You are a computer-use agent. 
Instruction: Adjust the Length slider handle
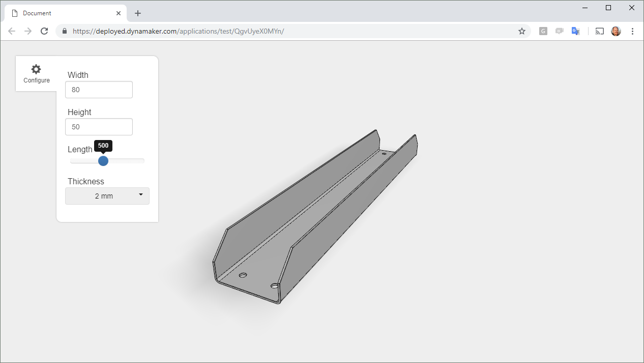[x=104, y=161]
